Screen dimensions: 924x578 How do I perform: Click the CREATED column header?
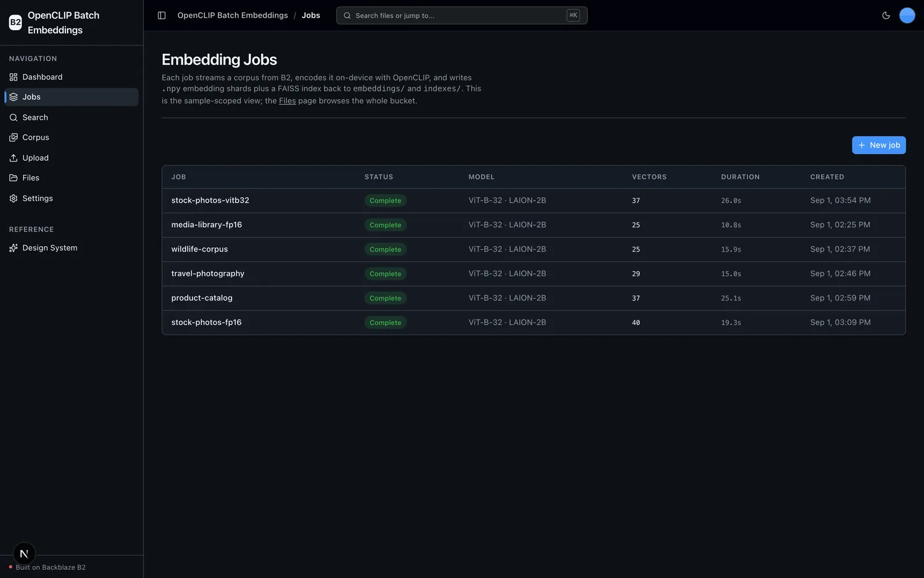pyautogui.click(x=827, y=177)
